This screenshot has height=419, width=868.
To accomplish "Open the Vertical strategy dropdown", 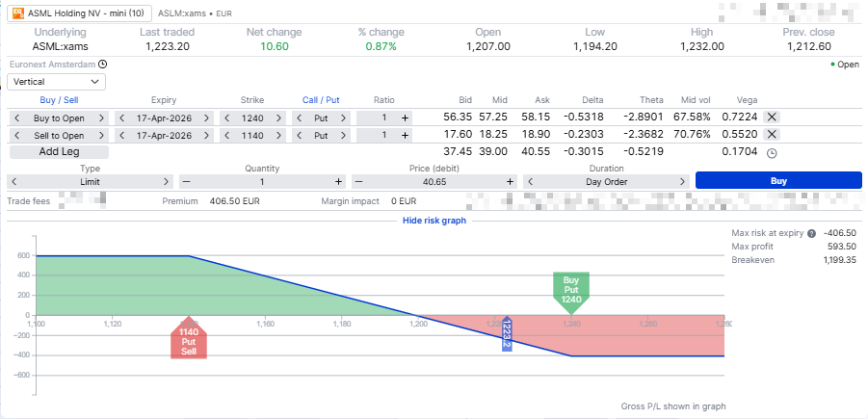I will pyautogui.click(x=57, y=81).
